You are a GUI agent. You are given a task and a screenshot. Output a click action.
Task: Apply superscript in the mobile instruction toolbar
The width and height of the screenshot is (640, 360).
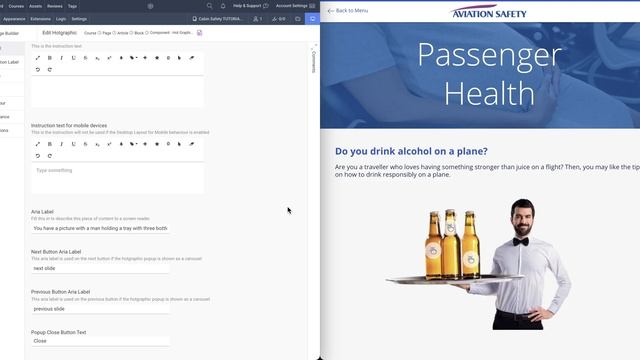(109, 144)
